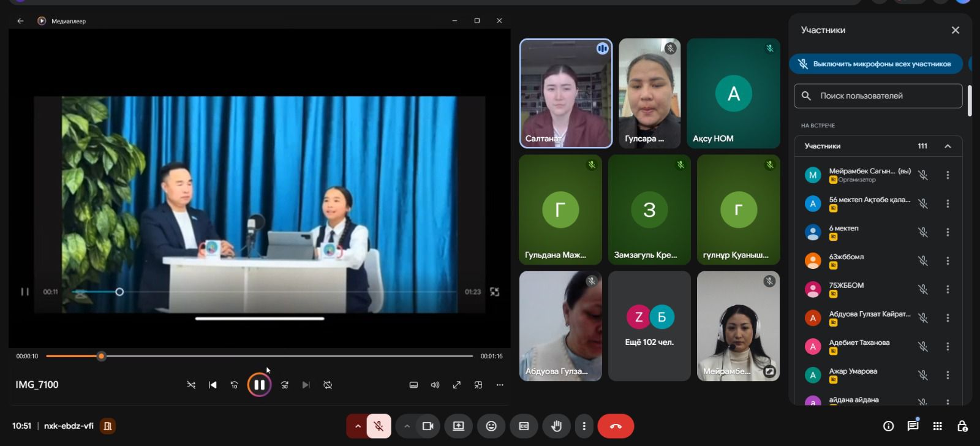The image size is (980, 446).
Task: Raise your hand in the meeting
Action: (x=556, y=426)
